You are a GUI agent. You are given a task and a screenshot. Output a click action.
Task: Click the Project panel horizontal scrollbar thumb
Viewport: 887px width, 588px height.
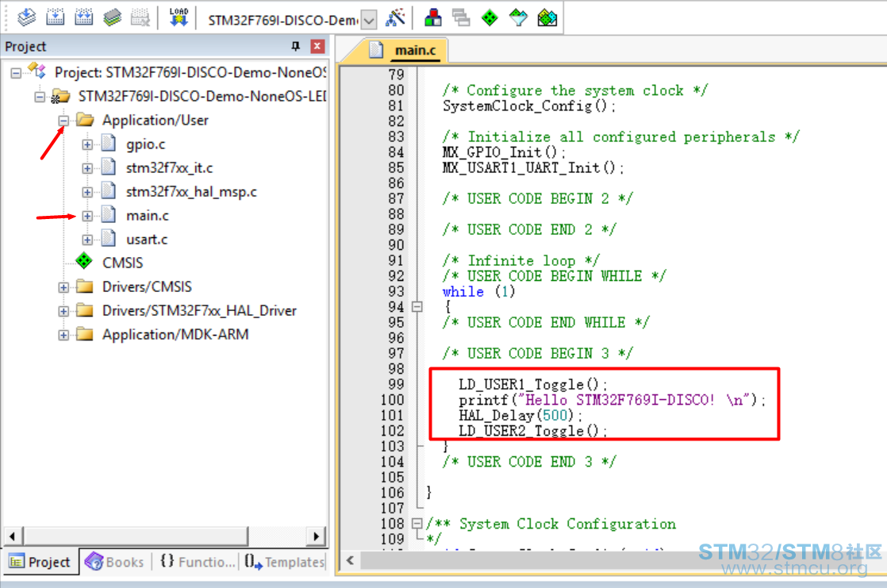(136, 536)
